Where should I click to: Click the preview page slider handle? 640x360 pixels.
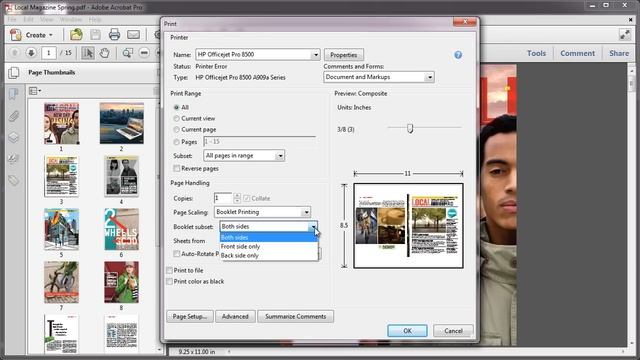[410, 129]
